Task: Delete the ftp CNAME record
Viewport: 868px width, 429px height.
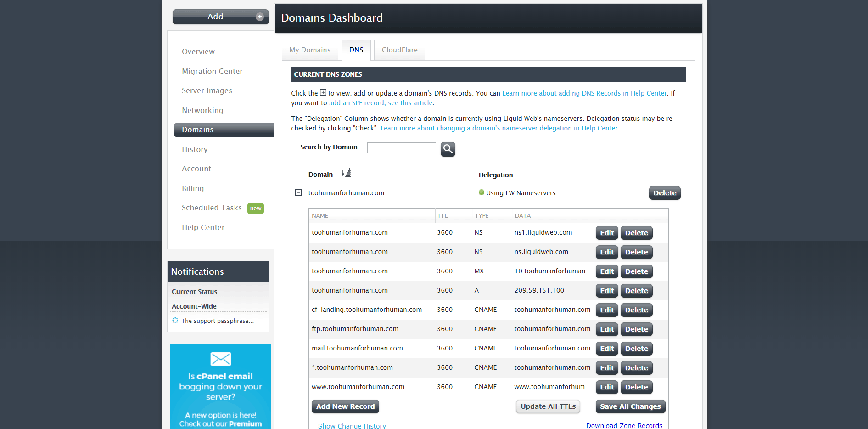Action: (x=636, y=329)
